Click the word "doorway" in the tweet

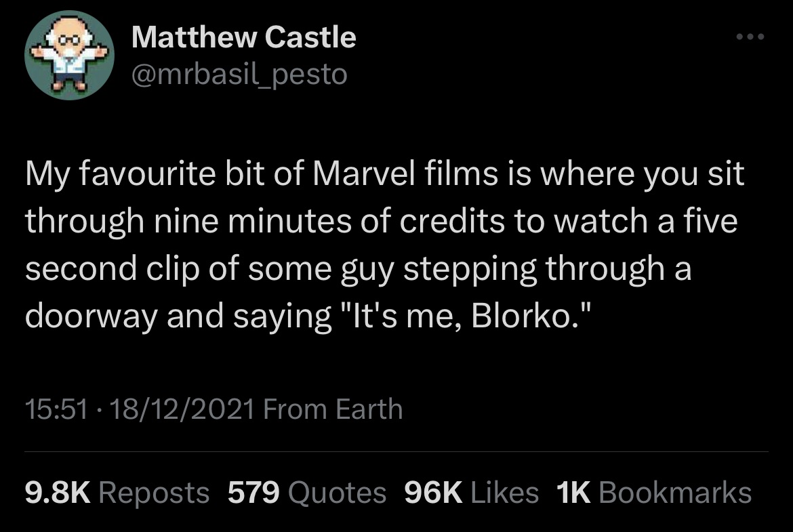coord(89,316)
